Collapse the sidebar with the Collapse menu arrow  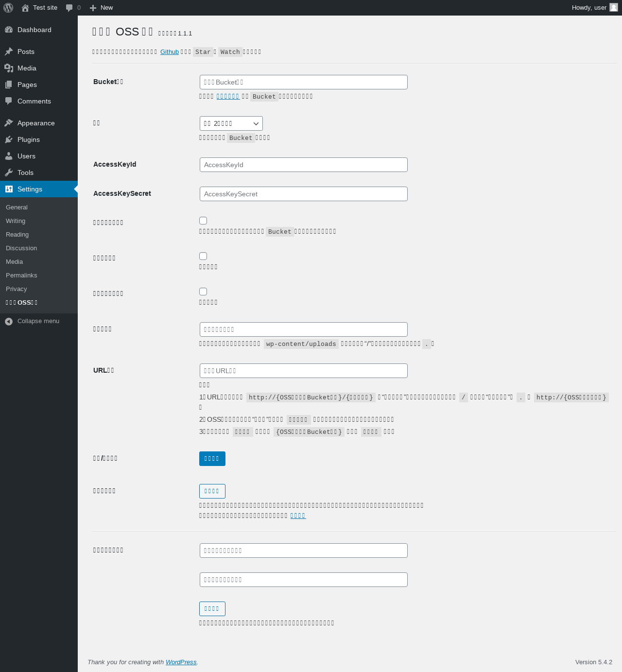point(9,321)
